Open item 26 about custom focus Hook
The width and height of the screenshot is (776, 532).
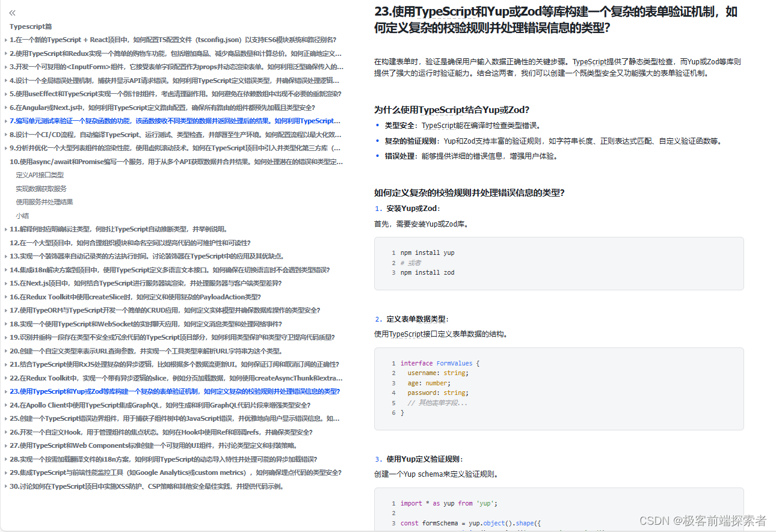[161, 432]
